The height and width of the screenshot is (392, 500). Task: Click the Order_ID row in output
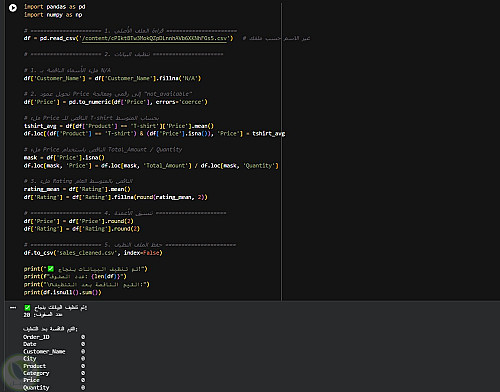click(x=54, y=337)
